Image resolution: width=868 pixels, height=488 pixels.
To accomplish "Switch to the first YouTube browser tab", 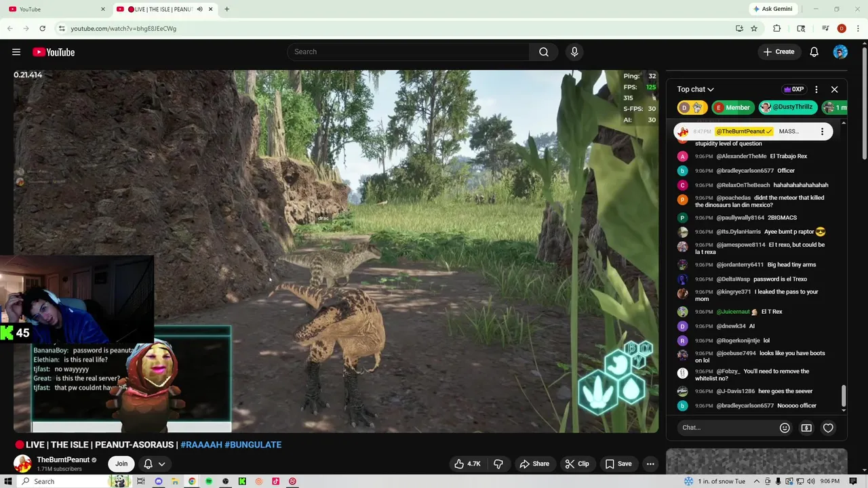I will [54, 9].
